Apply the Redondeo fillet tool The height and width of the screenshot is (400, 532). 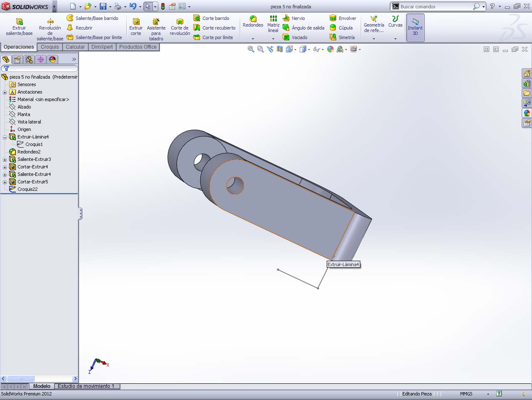[x=253, y=22]
